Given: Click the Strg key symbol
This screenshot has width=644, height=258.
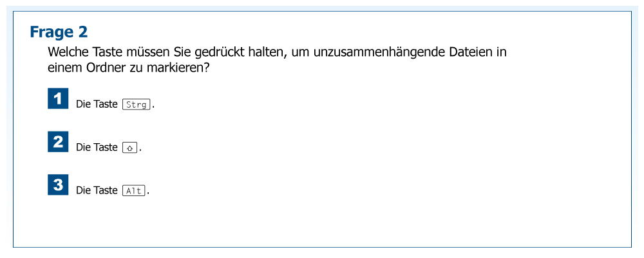Looking at the screenshot, I should point(136,104).
